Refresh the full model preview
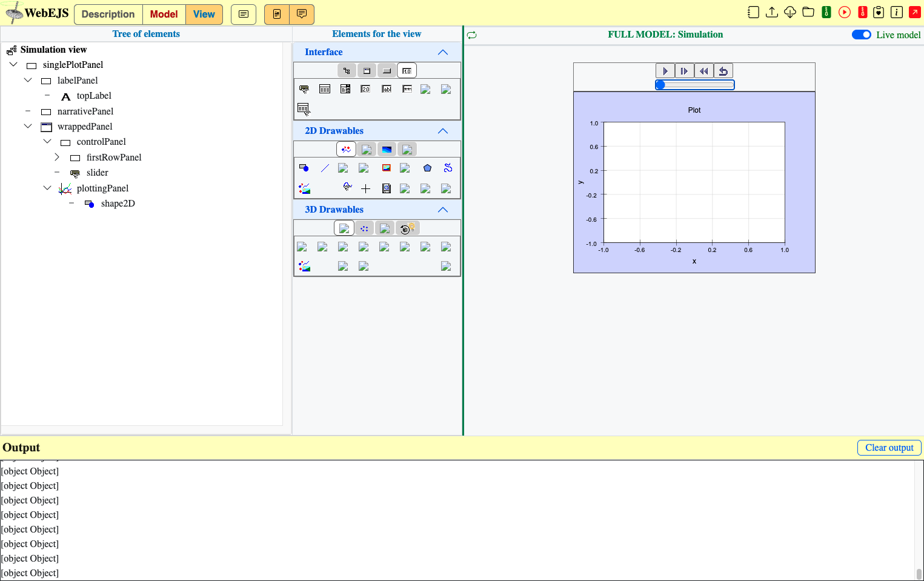The width and height of the screenshot is (924, 581). pyautogui.click(x=472, y=35)
